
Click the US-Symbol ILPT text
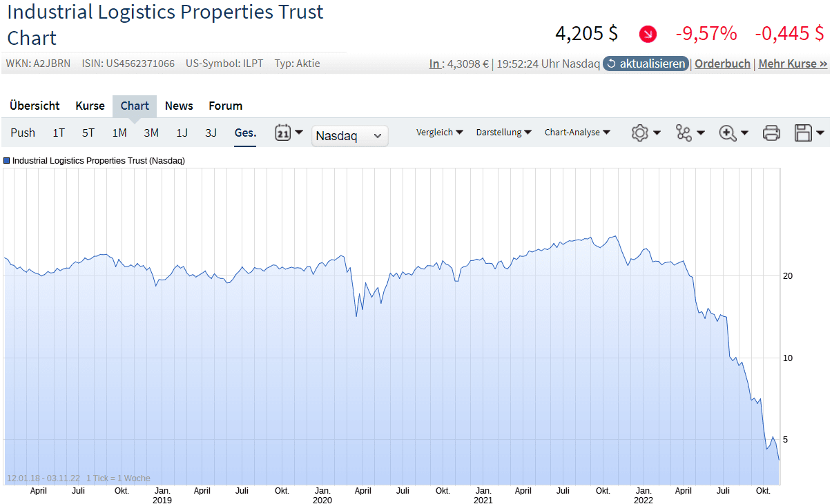(223, 64)
